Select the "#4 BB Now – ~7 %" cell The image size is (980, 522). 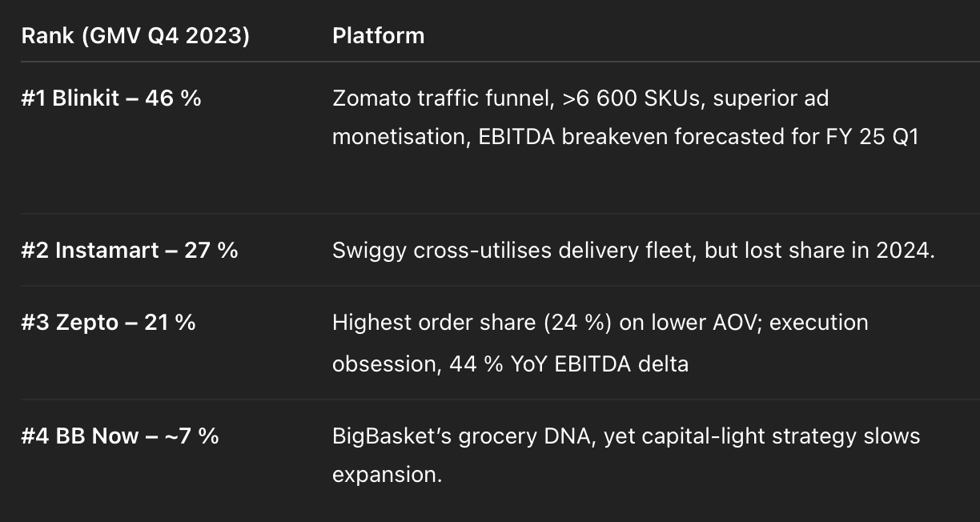[x=120, y=436]
